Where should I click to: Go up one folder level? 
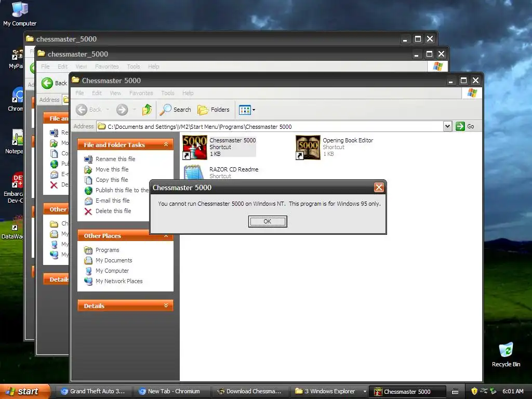147,110
